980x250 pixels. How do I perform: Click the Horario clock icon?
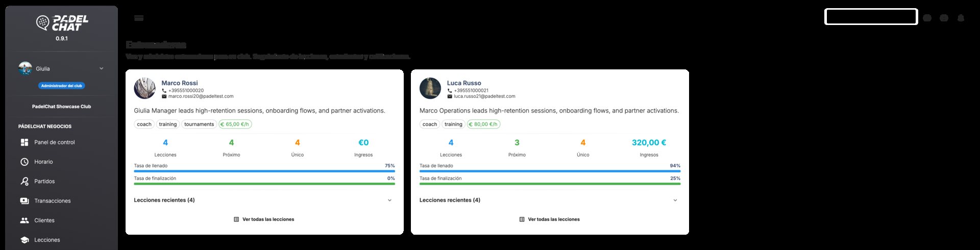pyautogui.click(x=24, y=162)
